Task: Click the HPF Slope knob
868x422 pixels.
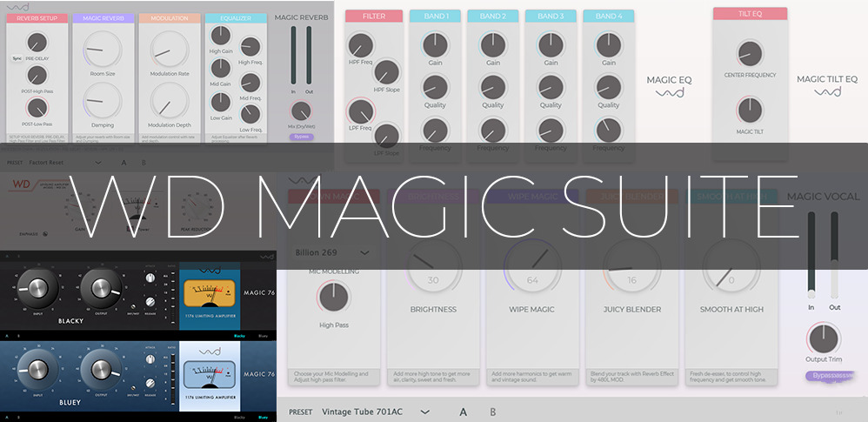Action: tap(386, 72)
